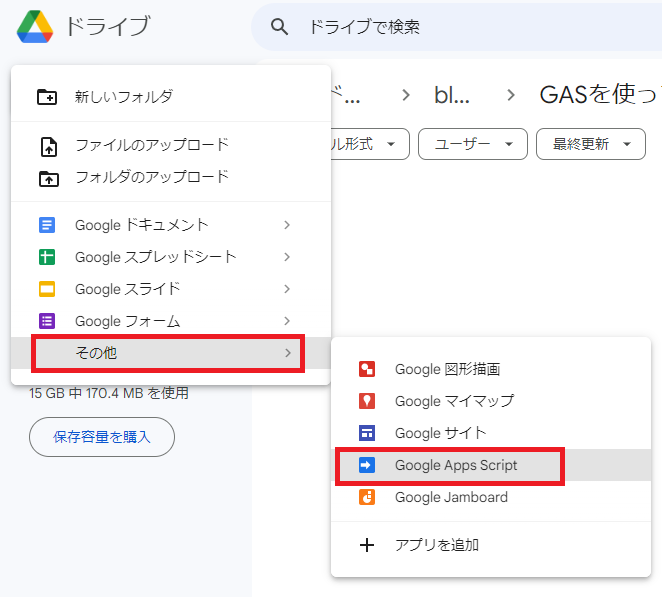Click the 15 GB 中 170.4 MB を使用 text
The height and width of the screenshot is (597, 662).
tap(109, 393)
